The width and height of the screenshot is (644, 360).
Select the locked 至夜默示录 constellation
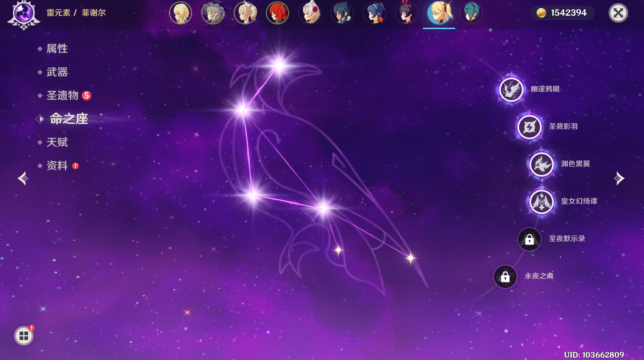[x=529, y=239]
